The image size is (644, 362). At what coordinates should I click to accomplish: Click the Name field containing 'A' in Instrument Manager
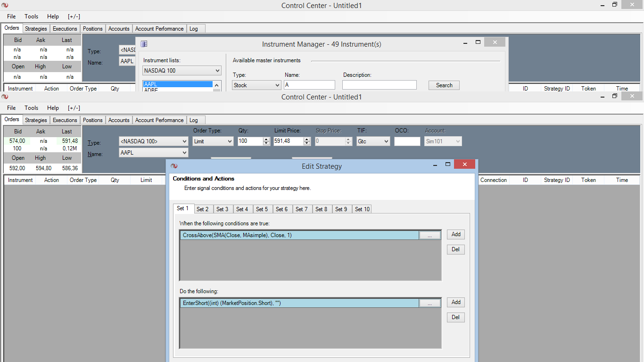coord(309,85)
